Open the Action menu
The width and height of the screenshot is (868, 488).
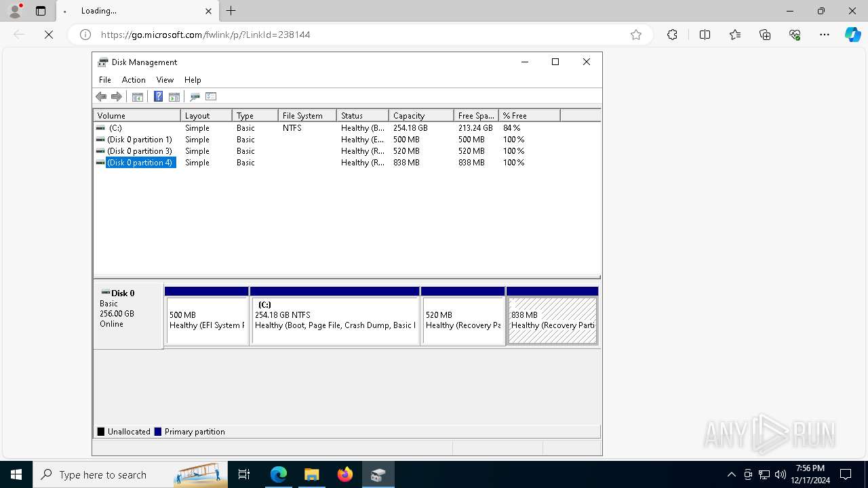pos(134,80)
